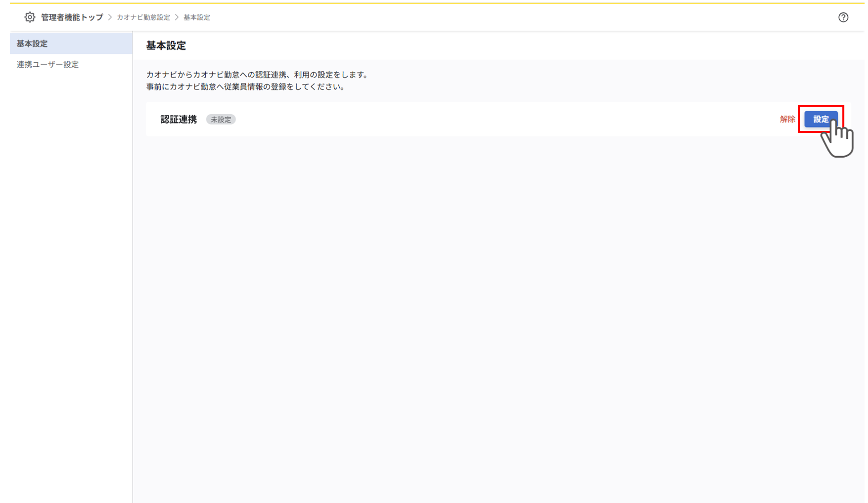868x503 pixels.
Task: Open the カオナビ勤怠設定 breadcrumb link
Action: [x=142, y=17]
